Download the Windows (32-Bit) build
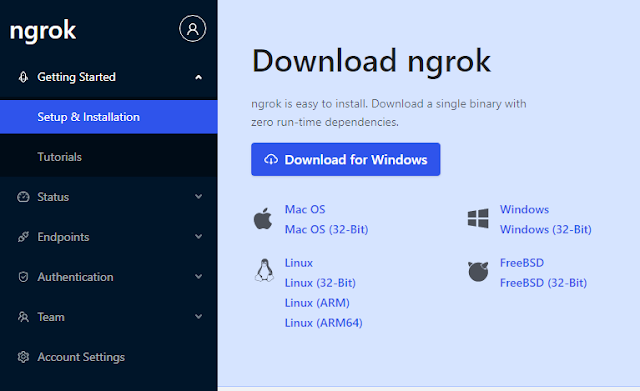Screen dimensions: 640x391 coord(546,229)
